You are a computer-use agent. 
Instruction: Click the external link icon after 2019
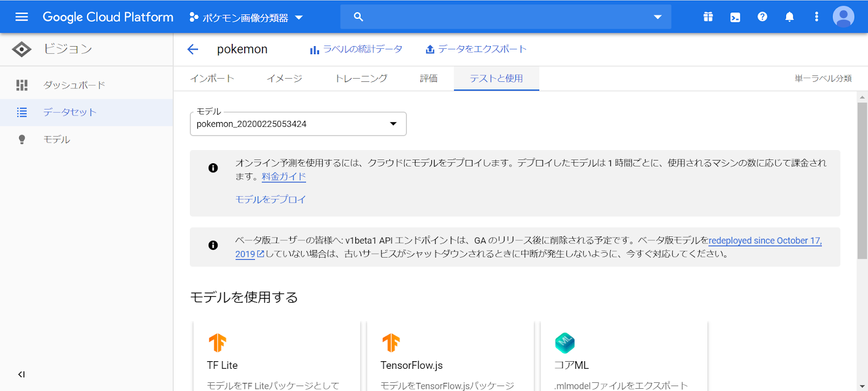point(260,254)
